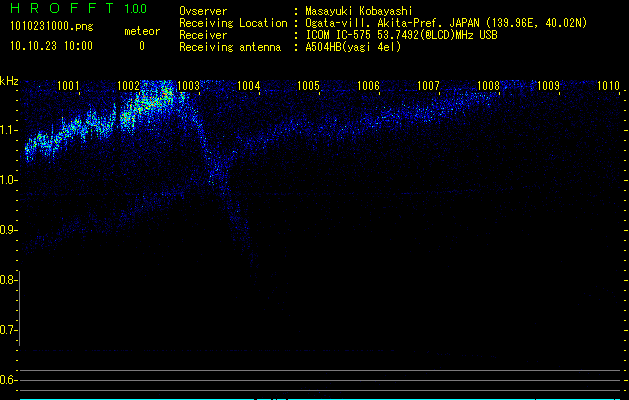Click the Receiver line ICOM IC-575
This screenshot has height=400, width=629.
(x=401, y=35)
